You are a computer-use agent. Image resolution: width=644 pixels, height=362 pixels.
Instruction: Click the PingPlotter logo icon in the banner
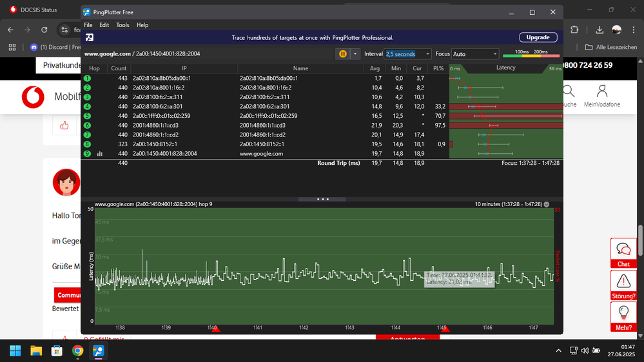90,37
